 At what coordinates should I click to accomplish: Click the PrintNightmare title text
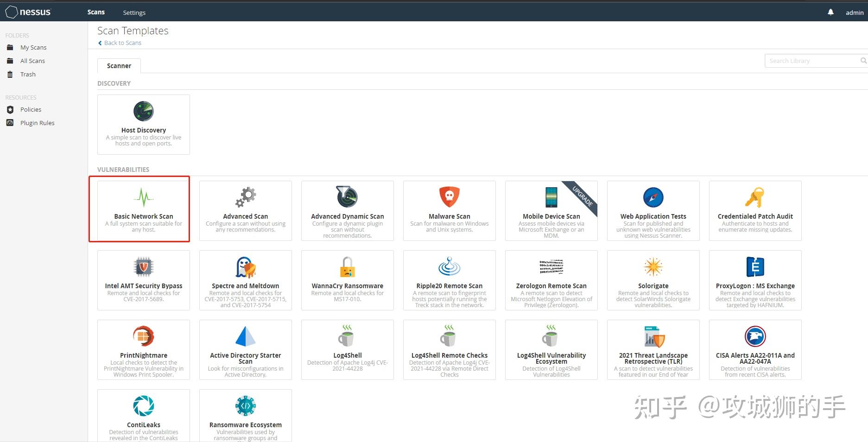(144, 355)
